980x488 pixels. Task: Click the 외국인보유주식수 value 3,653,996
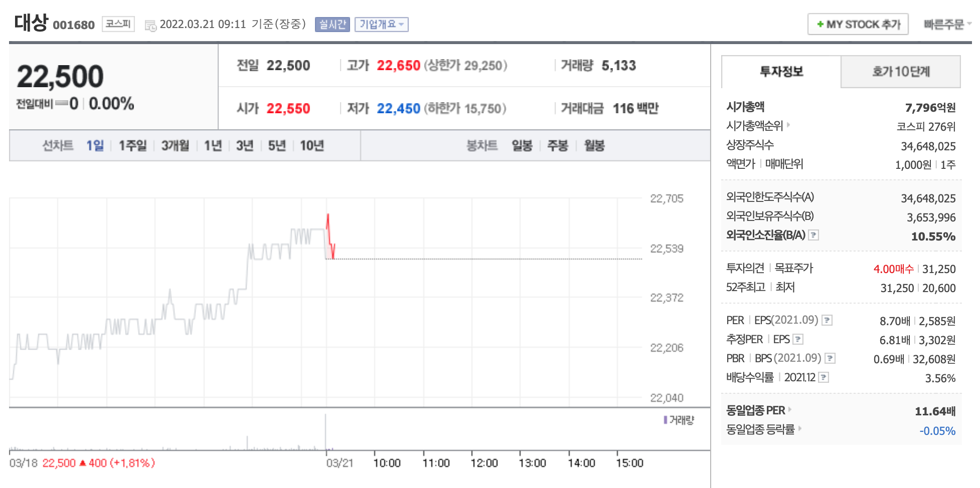(x=931, y=217)
